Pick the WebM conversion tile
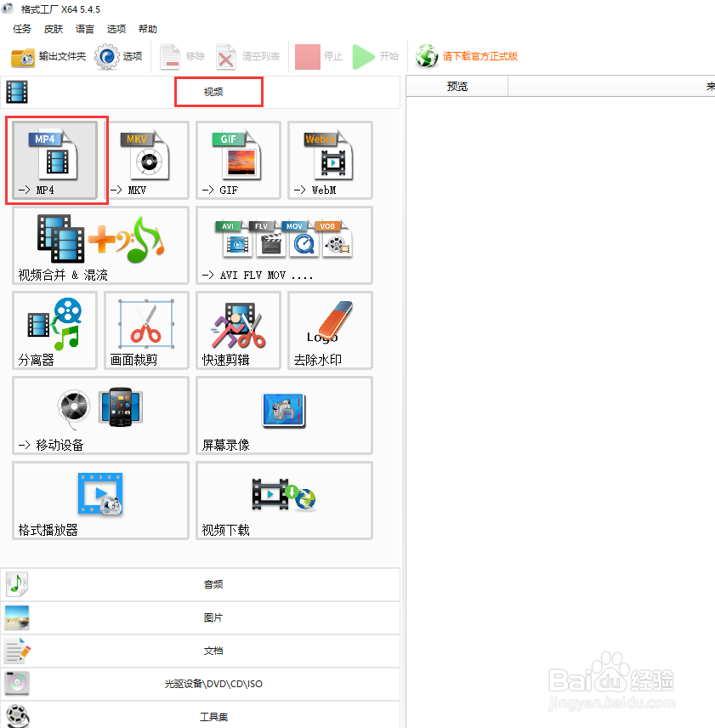 331,160
